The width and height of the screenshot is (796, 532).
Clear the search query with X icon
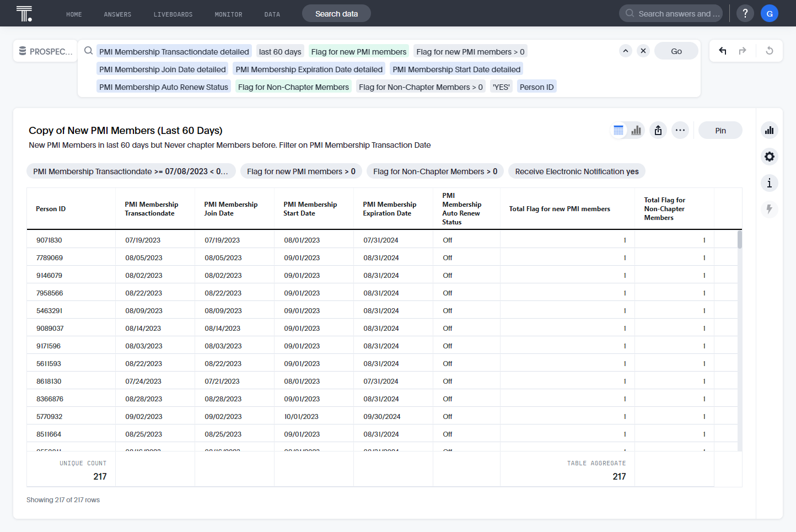643,51
